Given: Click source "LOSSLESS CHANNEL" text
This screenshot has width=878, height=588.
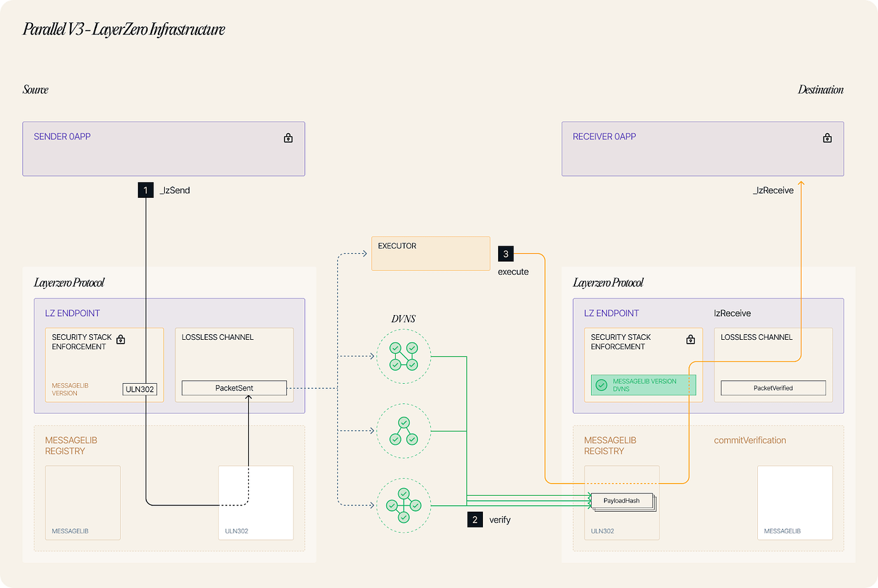Looking at the screenshot, I should point(218,337).
